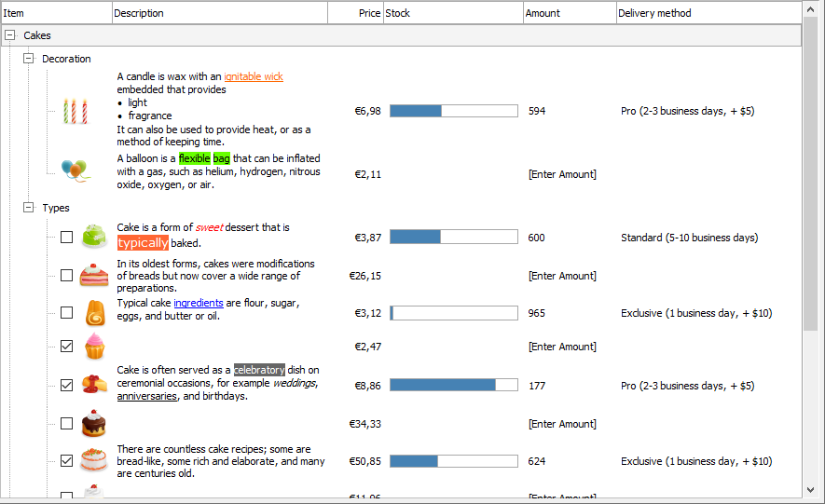This screenshot has height=504, width=825.
Task: Click the candles delivery method 'Pro (2-3 business days, + $5)'
Action: tap(687, 111)
